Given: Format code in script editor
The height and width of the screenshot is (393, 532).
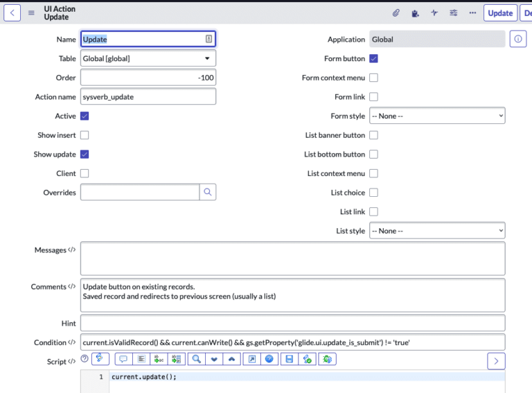Looking at the screenshot, I should point(141,359).
